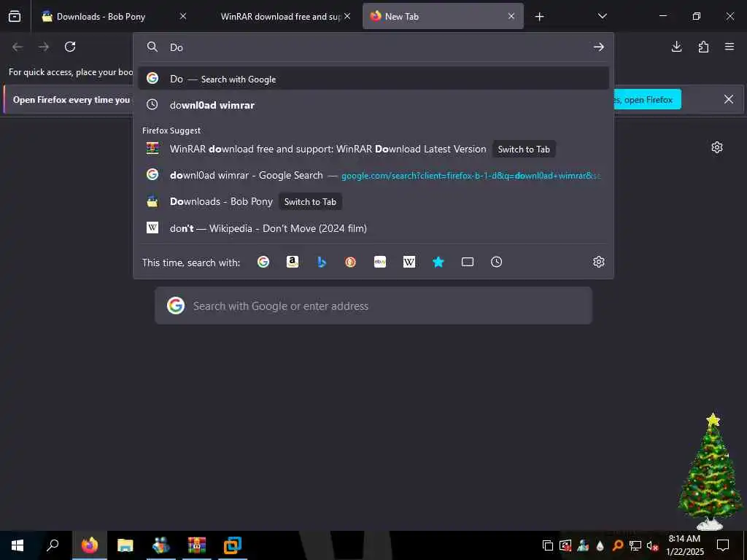Search this time with Bing
Image resolution: width=747 pixels, height=560 pixels.
tap(322, 262)
